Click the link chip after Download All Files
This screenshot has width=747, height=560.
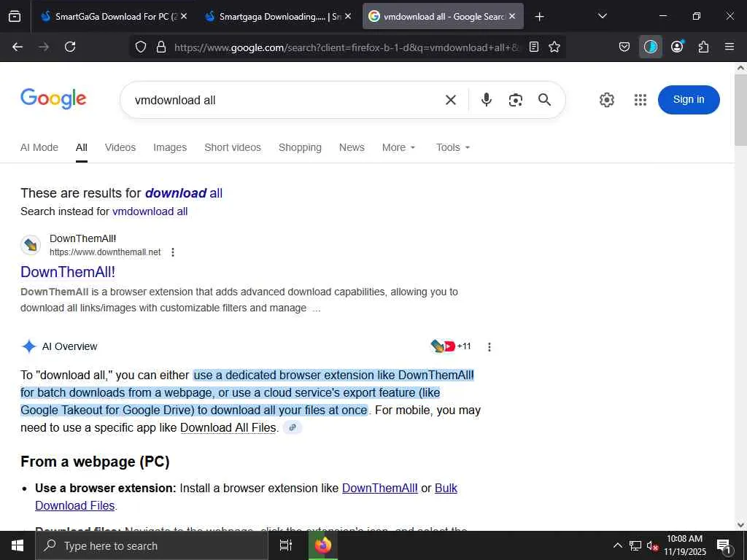(293, 427)
